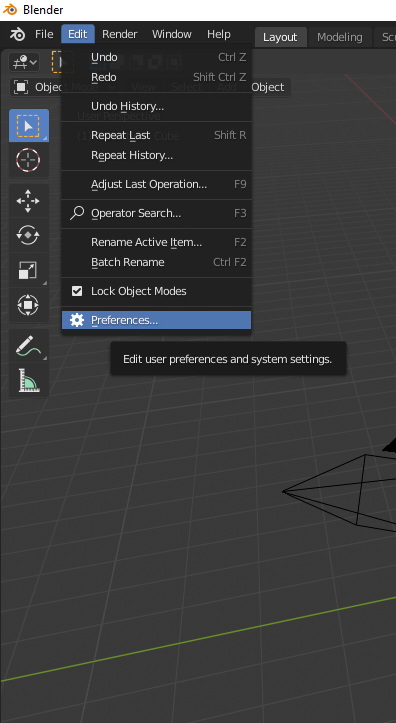The width and height of the screenshot is (396, 723).
Task: Select the Scale tool
Action: [28, 270]
